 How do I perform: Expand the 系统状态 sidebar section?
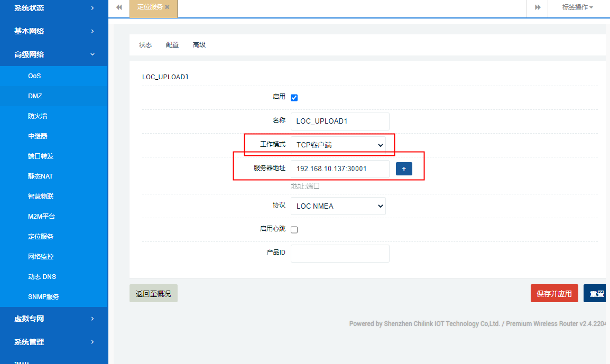pyautogui.click(x=53, y=8)
